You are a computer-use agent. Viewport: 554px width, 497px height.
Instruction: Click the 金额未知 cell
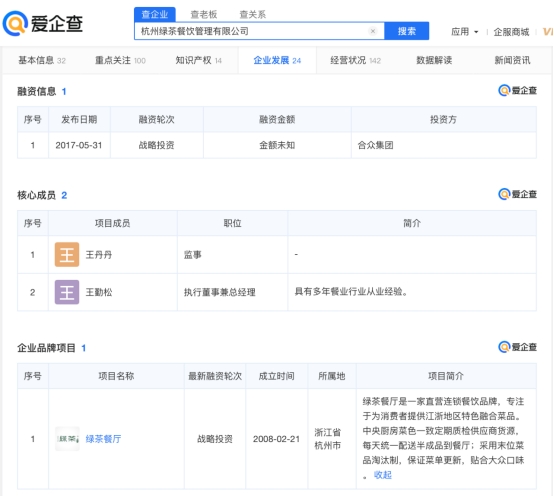click(x=277, y=145)
